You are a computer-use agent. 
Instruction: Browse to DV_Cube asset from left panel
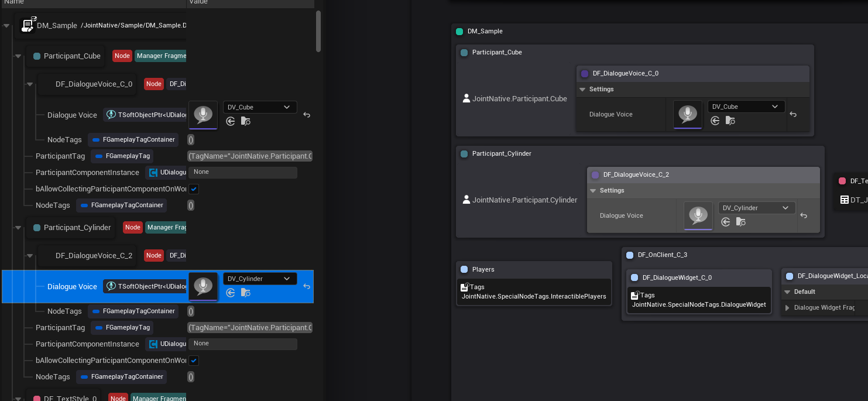(x=246, y=121)
